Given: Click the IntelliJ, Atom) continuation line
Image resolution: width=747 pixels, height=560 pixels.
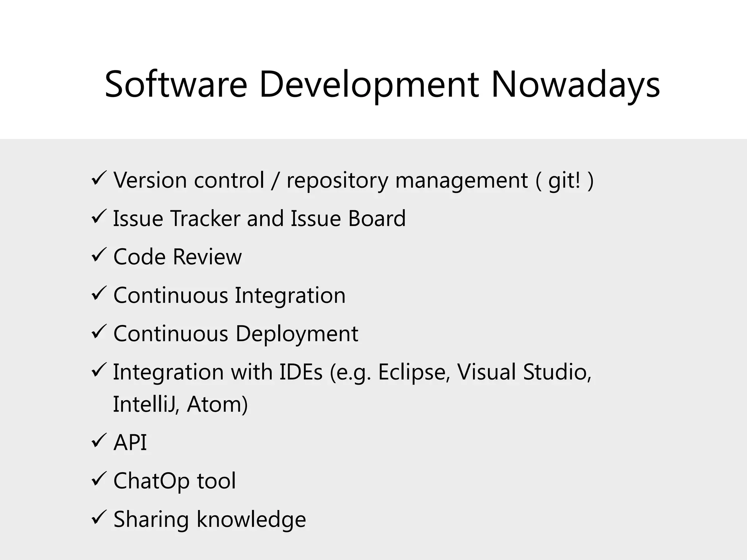Looking at the screenshot, I should pos(180,404).
